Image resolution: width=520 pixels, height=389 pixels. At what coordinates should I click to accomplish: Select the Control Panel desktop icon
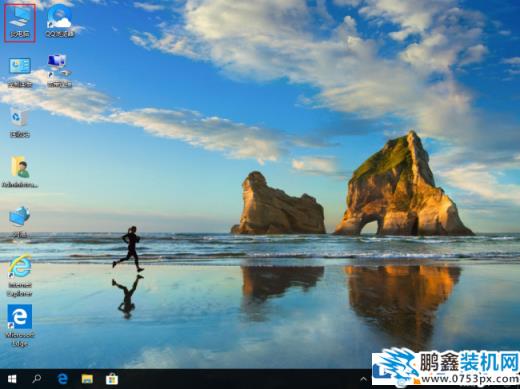[20, 71]
